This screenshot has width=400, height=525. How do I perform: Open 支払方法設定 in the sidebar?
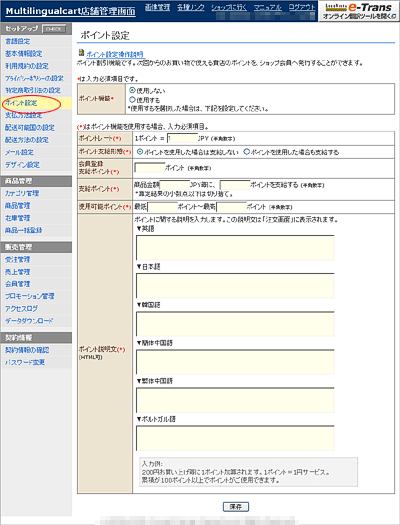click(23, 115)
